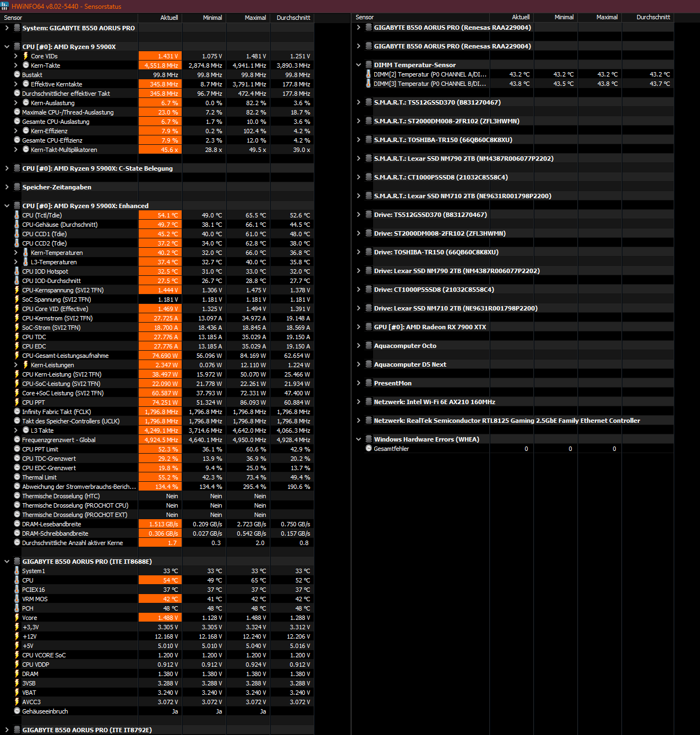Click the right pane Sensor column header
Image resolution: width=700 pixels, height=735 pixels.
[420, 17]
